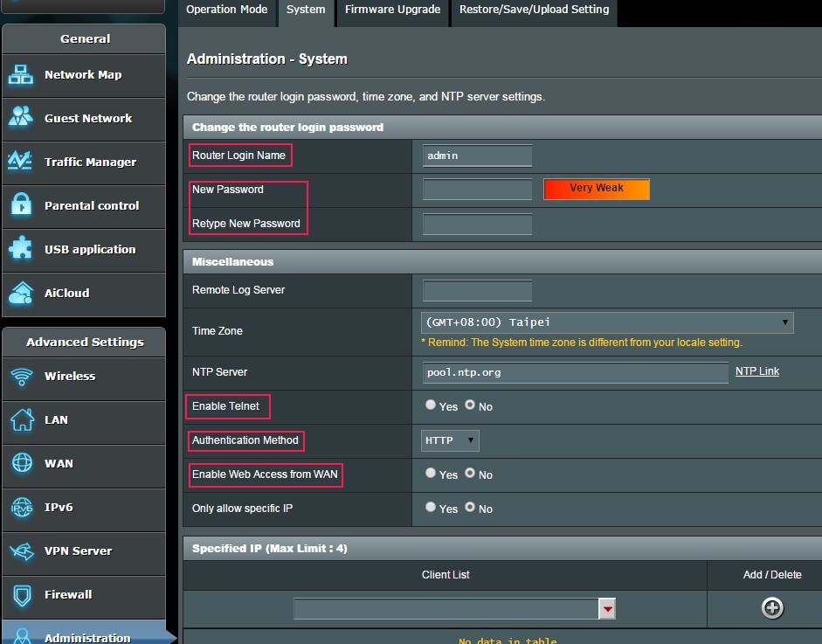Click the Very Weak password strength bar
The height and width of the screenshot is (644, 822).
tap(597, 189)
